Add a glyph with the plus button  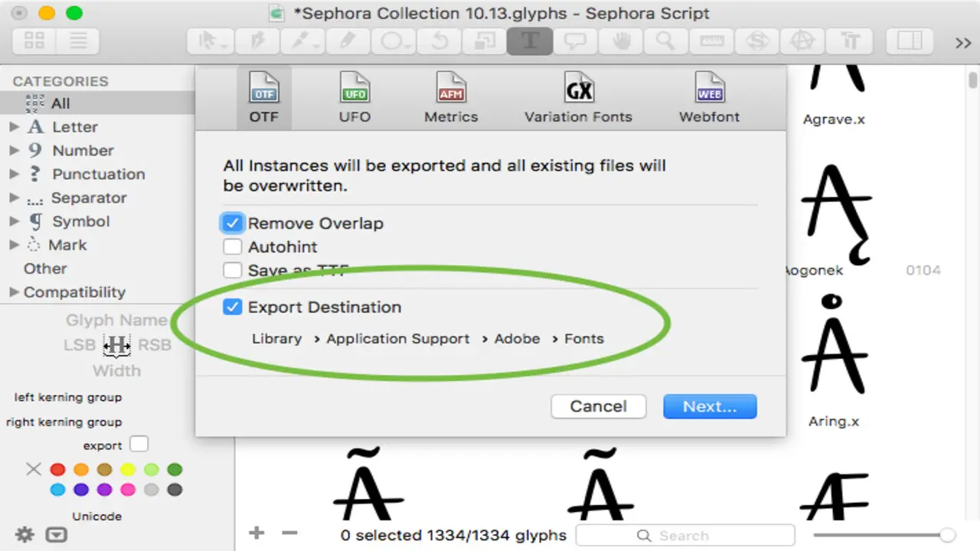pyautogui.click(x=256, y=533)
